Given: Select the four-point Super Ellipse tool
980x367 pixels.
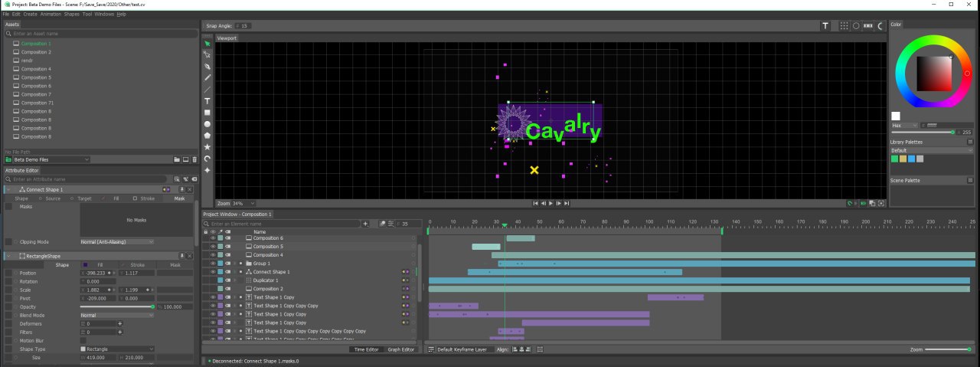Looking at the screenshot, I should click(x=207, y=170).
